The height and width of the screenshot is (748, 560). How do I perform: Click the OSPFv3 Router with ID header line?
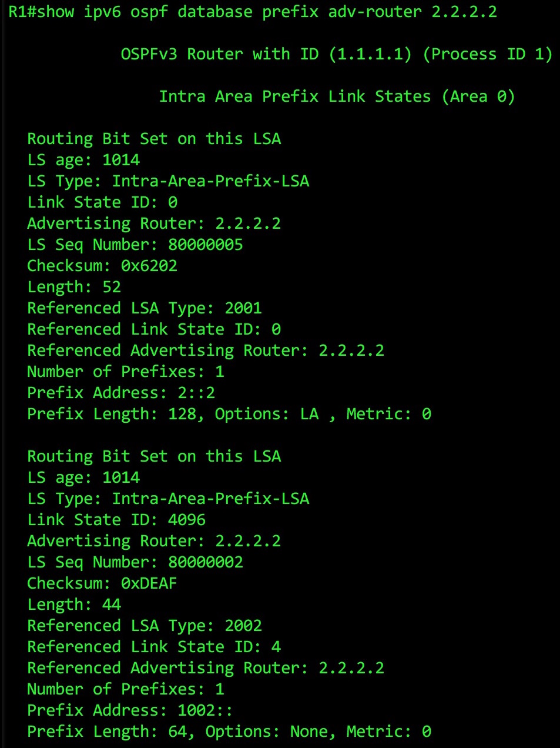pyautogui.click(x=337, y=54)
